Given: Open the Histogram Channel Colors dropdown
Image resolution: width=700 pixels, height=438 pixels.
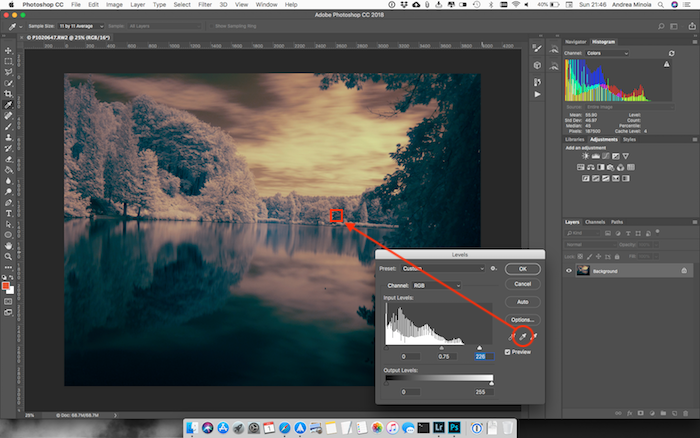Looking at the screenshot, I should point(607,53).
